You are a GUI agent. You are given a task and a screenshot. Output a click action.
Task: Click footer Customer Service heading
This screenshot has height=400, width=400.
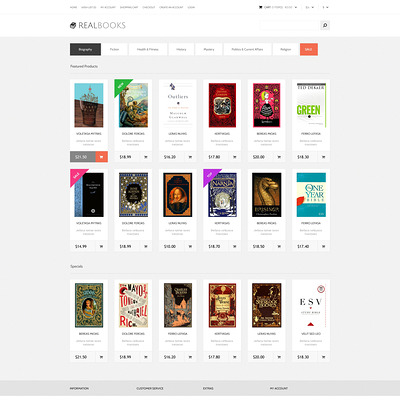click(x=150, y=388)
